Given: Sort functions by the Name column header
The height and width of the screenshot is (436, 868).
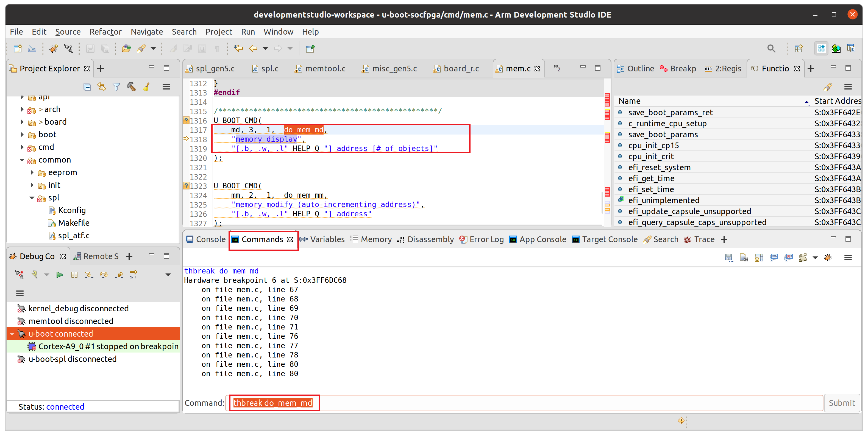Looking at the screenshot, I should tap(713, 101).
